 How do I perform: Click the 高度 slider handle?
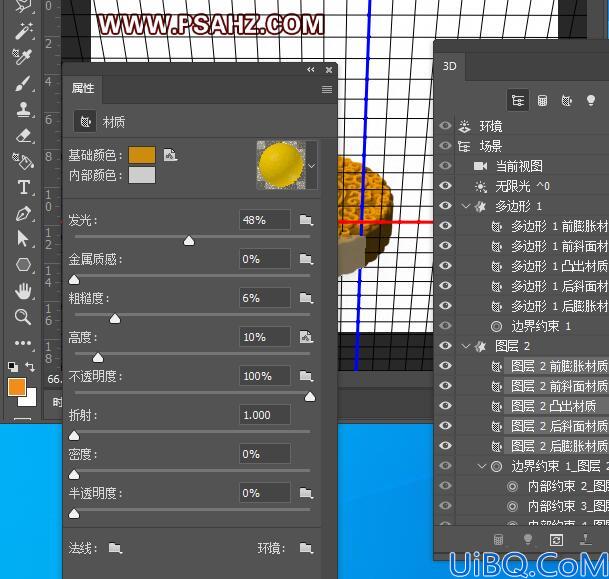pyautogui.click(x=98, y=358)
